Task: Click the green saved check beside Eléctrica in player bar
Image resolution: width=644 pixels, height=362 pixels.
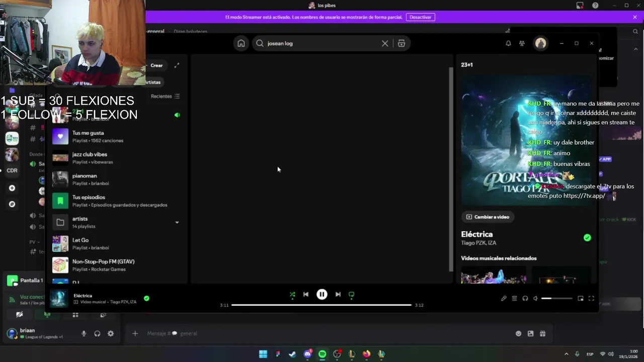Action: [x=146, y=298]
